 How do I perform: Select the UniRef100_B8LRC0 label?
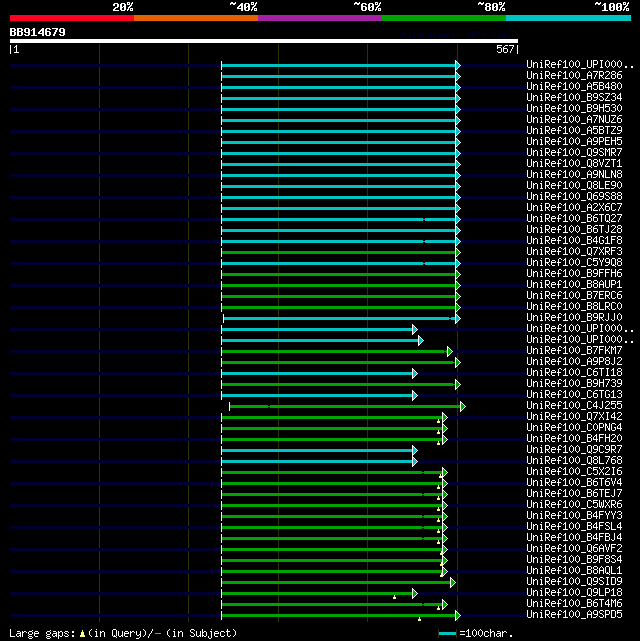tap(574, 307)
